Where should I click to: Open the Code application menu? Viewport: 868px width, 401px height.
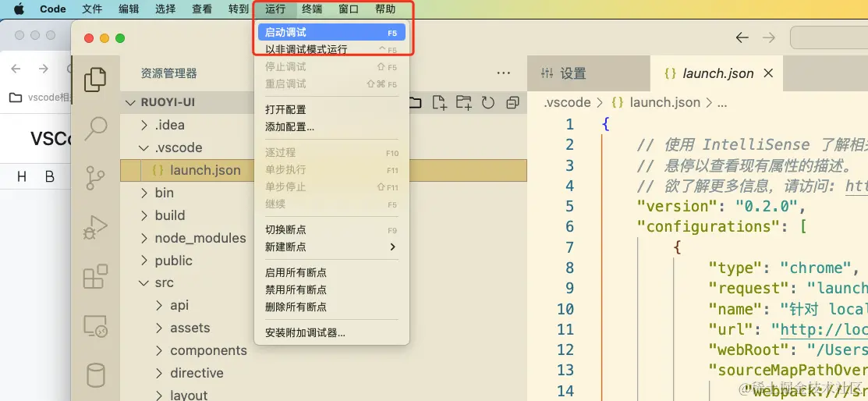tap(53, 9)
